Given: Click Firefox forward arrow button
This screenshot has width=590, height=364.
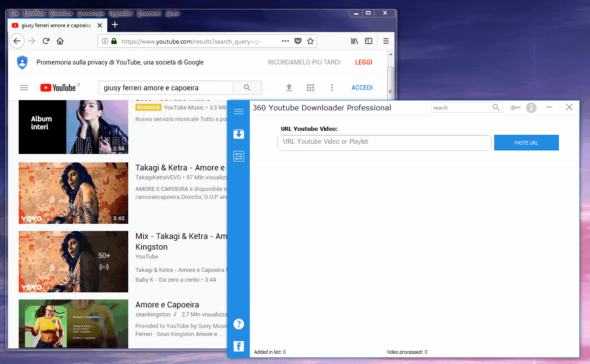Looking at the screenshot, I should point(32,41).
